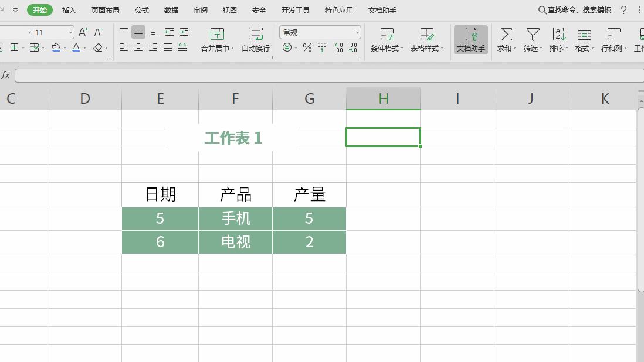Expand the Rows and Columns (行和列) menu
The image size is (644, 362).
pyautogui.click(x=612, y=39)
